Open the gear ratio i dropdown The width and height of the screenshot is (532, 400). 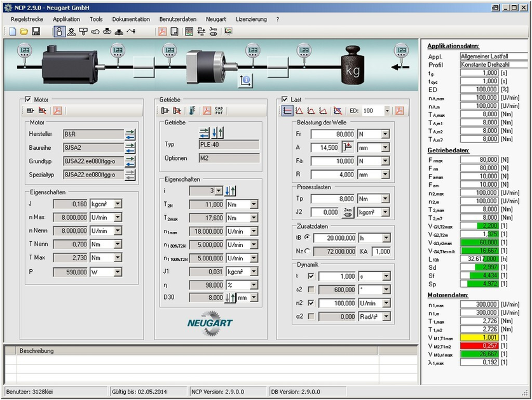click(x=219, y=191)
